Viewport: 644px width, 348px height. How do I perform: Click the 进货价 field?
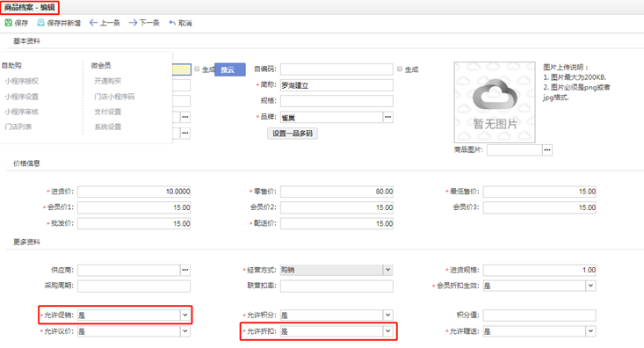point(134,192)
